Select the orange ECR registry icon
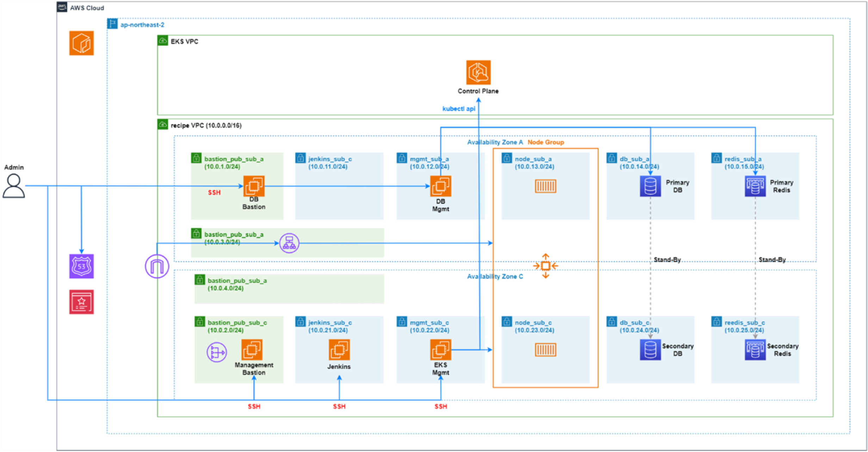This screenshot has height=452, width=868. pos(81,43)
